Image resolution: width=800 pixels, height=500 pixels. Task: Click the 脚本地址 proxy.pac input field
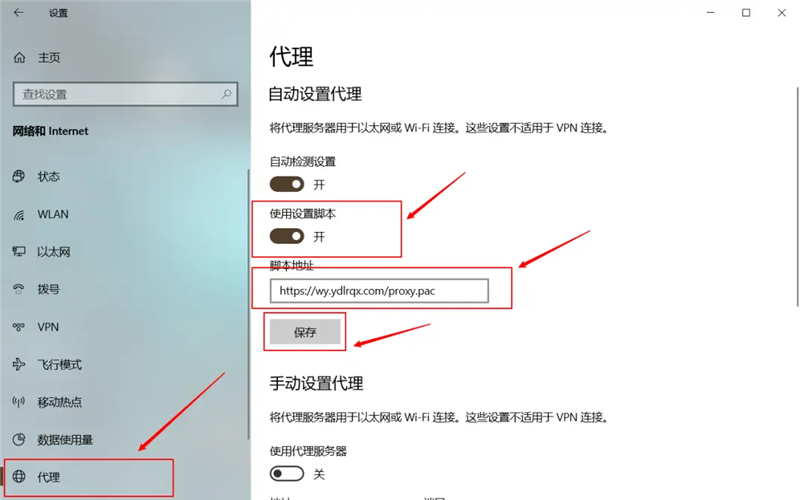pos(379,291)
